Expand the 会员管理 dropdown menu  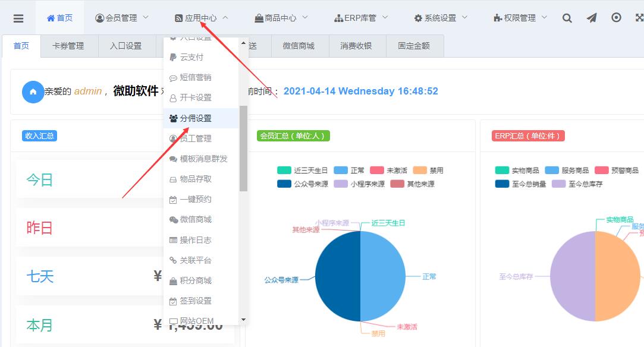pyautogui.click(x=121, y=18)
